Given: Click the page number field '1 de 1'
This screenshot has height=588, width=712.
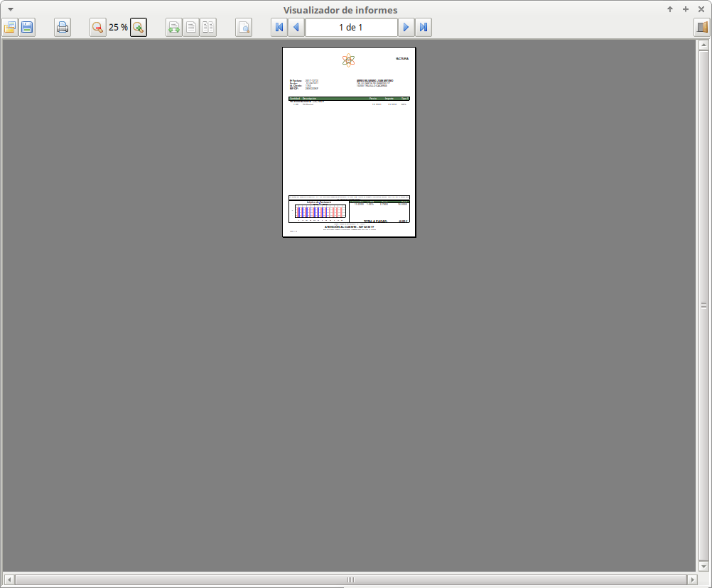Looking at the screenshot, I should coord(351,27).
